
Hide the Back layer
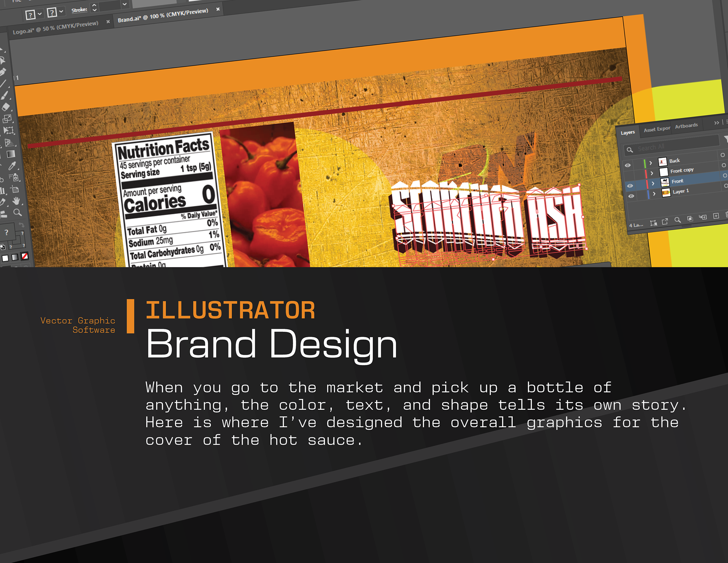pos(628,165)
